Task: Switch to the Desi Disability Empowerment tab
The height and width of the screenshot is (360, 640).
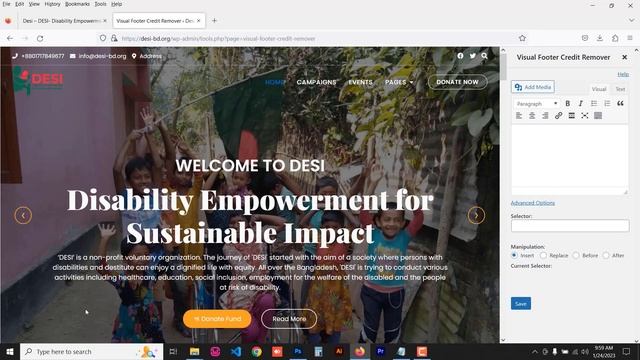Action: click(61, 21)
